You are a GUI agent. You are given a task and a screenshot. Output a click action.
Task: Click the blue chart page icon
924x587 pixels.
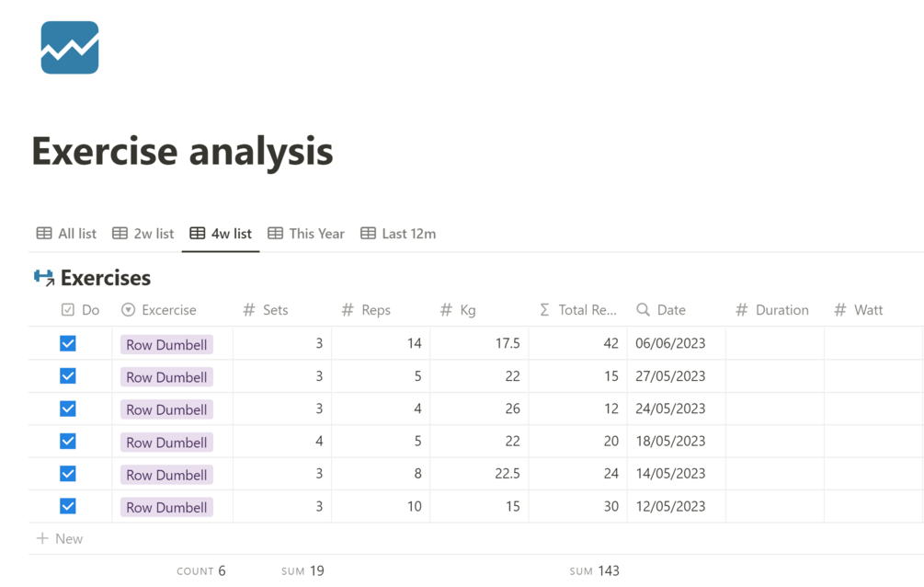(70, 48)
